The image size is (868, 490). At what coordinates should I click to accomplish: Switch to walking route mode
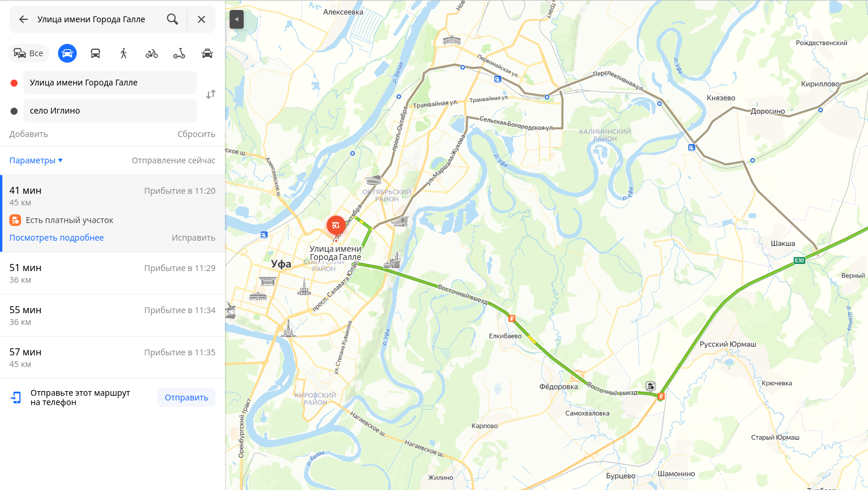[124, 53]
